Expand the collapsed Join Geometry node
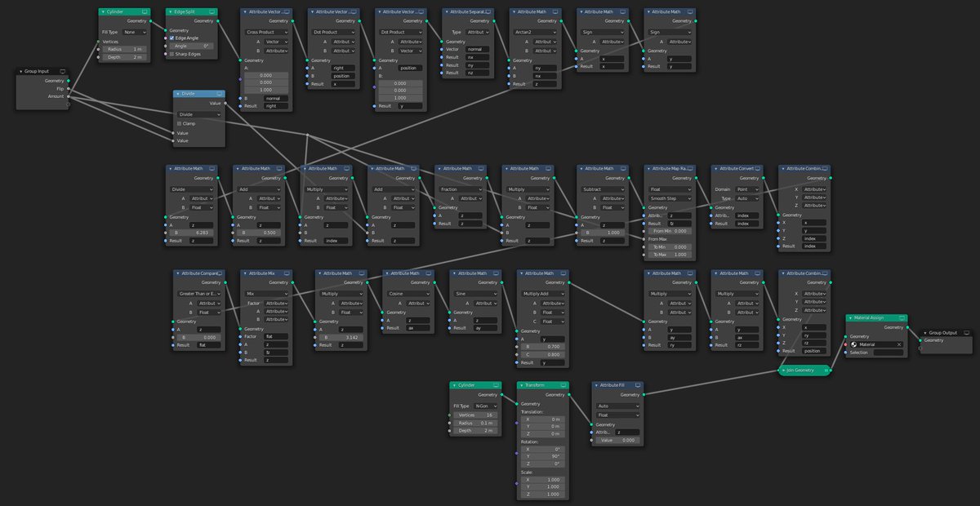This screenshot has width=980, height=506. click(782, 370)
